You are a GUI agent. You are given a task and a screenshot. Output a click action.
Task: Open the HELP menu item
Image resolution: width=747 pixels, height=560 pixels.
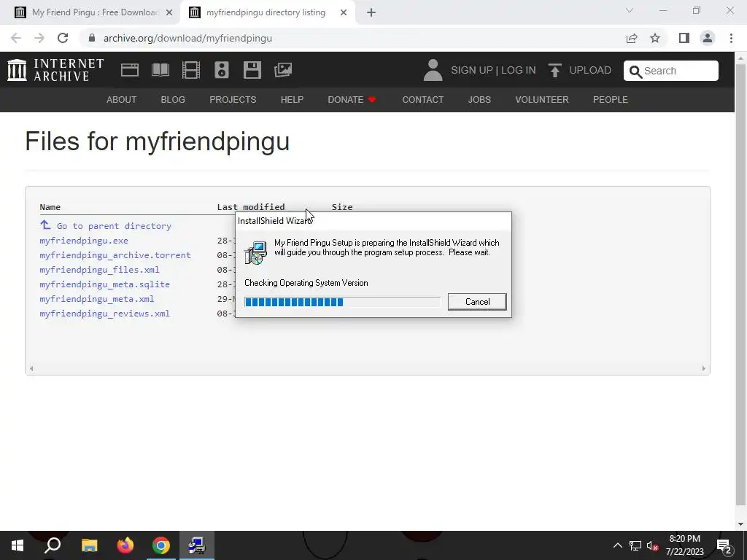(292, 99)
